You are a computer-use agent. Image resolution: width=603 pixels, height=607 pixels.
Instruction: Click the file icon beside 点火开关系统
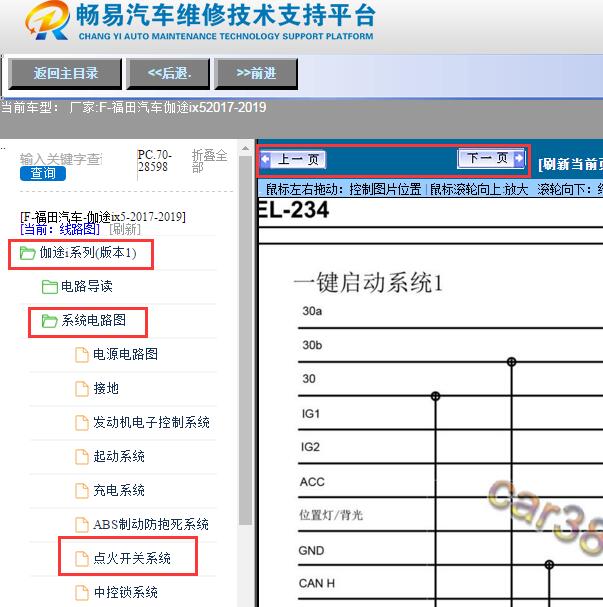(82, 559)
